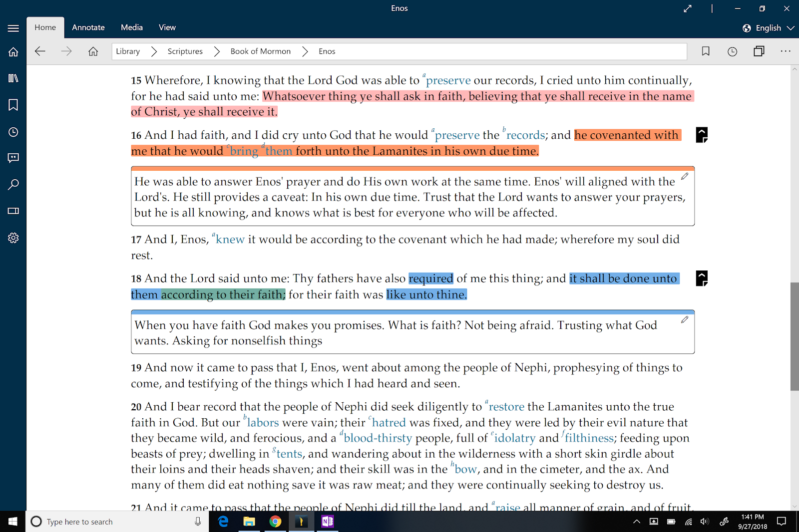Image resolution: width=799 pixels, height=532 pixels.
Task: Open Search in the left sidebar
Action: tap(13, 185)
